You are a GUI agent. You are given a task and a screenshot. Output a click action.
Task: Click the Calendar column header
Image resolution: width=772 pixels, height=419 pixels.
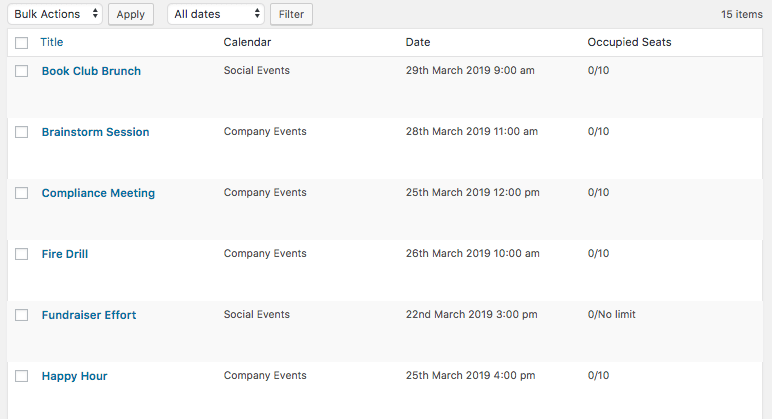click(247, 42)
